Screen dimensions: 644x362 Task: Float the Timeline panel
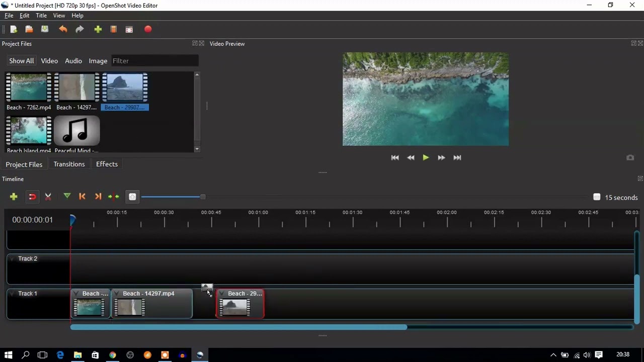(640, 178)
